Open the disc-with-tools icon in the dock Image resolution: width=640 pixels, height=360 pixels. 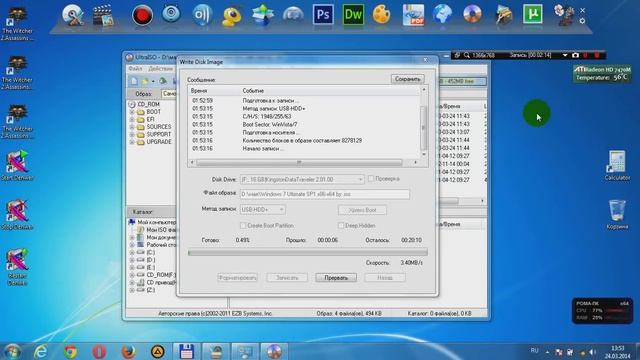[x=73, y=15]
